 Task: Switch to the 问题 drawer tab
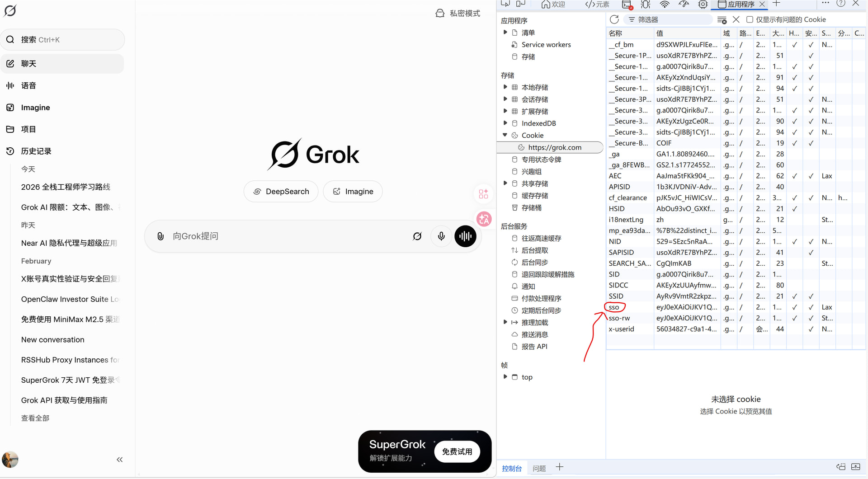click(539, 468)
